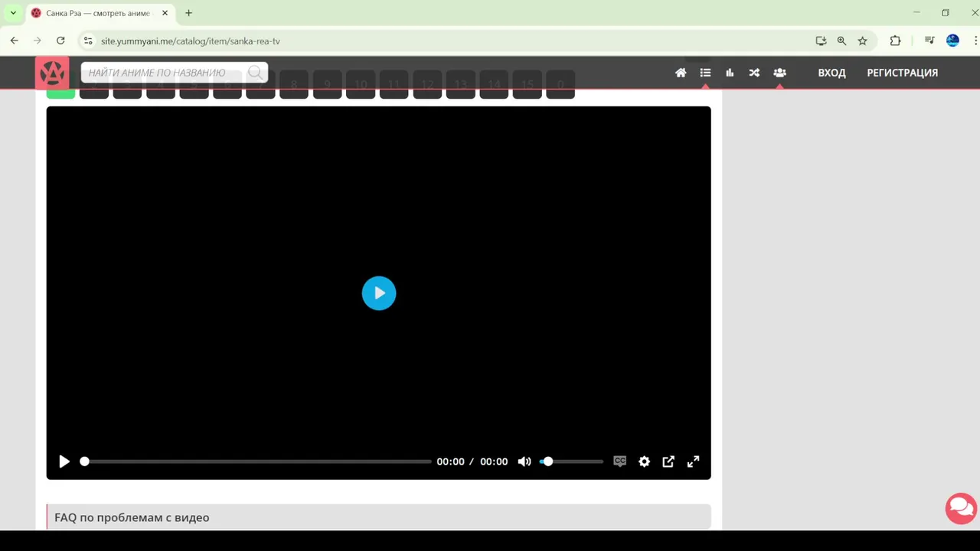The width and height of the screenshot is (980, 551).
Task: Adjust the player volume slider
Action: click(x=571, y=461)
